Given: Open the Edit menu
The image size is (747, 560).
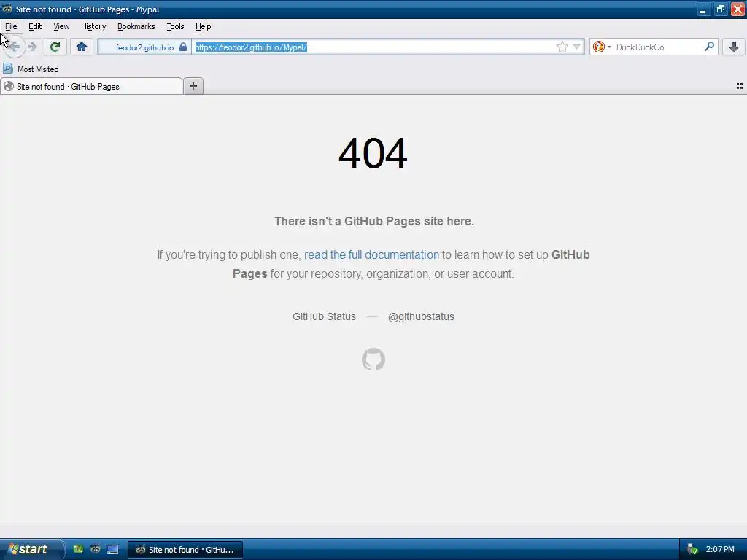Looking at the screenshot, I should [35, 26].
